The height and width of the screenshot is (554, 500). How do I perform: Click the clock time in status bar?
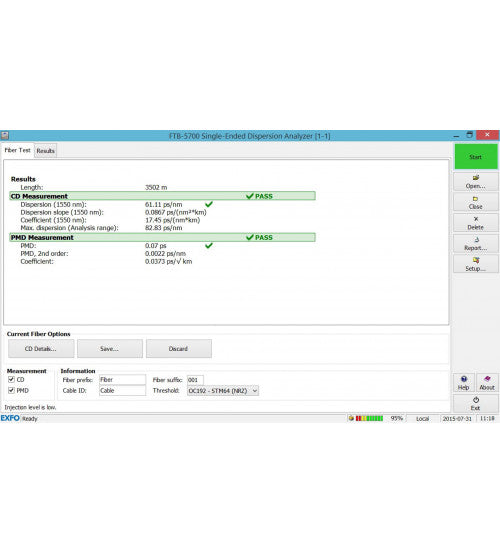point(487,419)
